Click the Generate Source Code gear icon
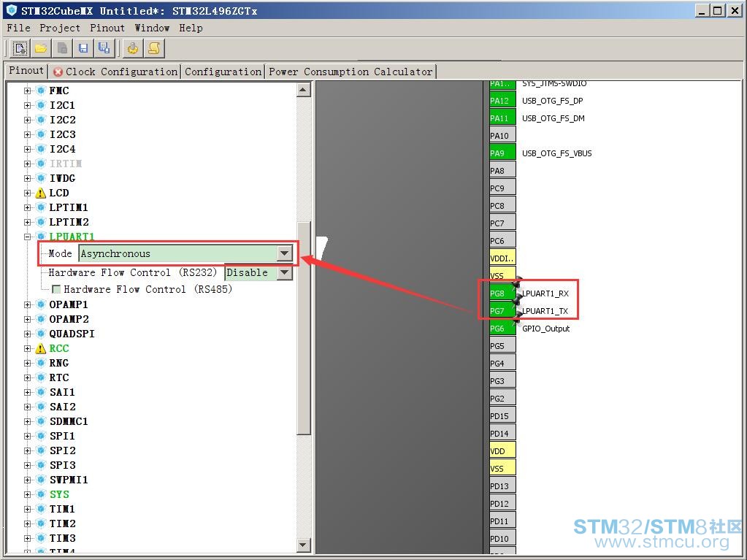This screenshot has height=560, width=747. pos(132,48)
